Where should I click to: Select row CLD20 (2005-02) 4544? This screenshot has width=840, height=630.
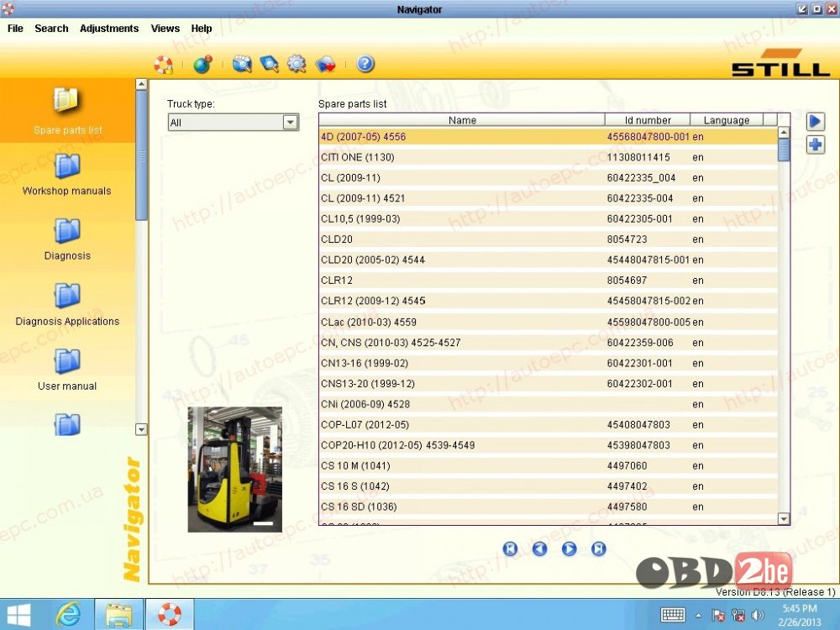click(548, 260)
